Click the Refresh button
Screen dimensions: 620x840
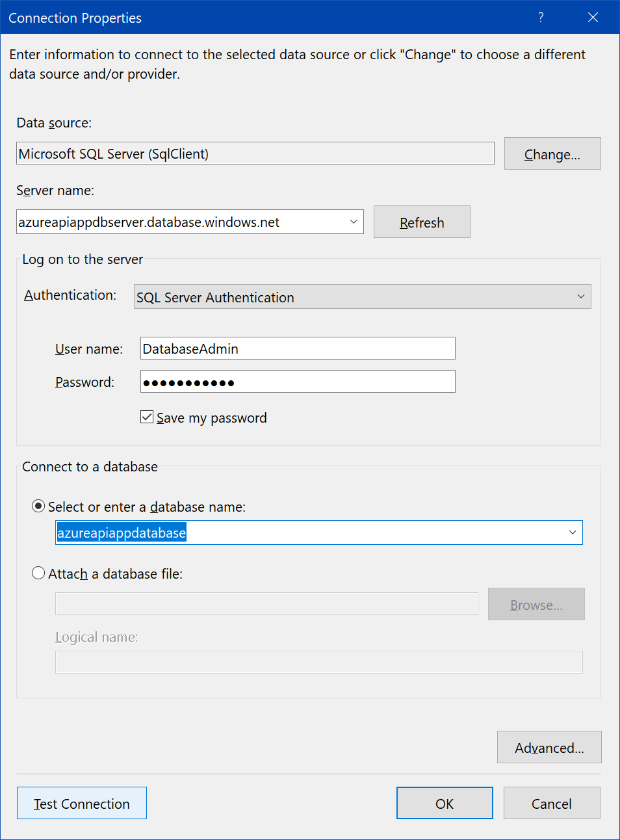coord(421,222)
